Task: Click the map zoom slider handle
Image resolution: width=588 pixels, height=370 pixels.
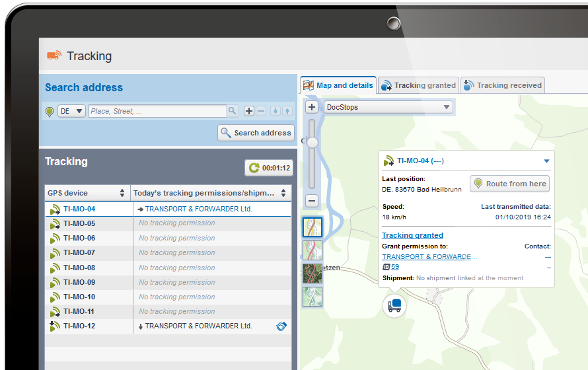Action: pyautogui.click(x=312, y=143)
